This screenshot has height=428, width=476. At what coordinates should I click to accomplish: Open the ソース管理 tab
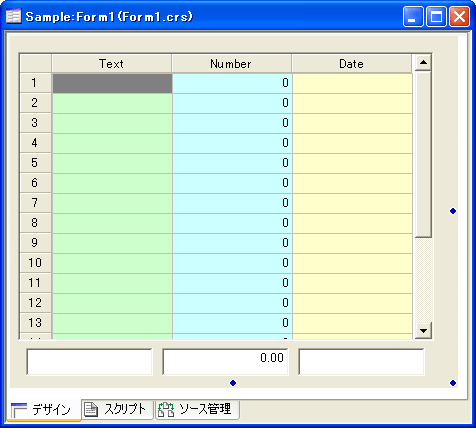197,409
